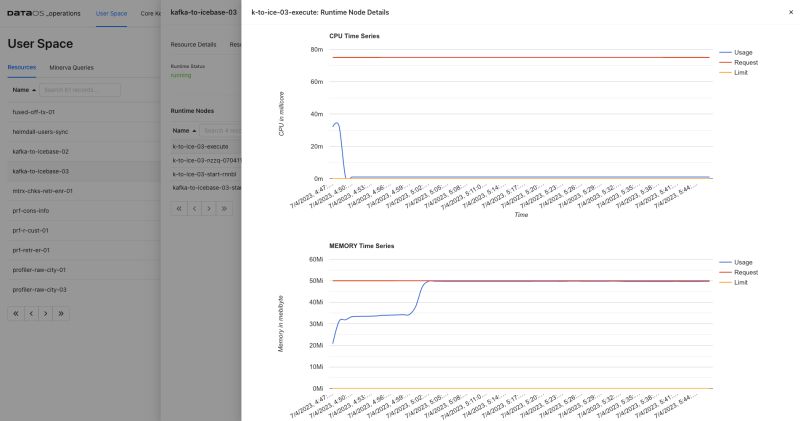Viewport: 800px width, 421px height.
Task: Jump to last page of Runtime Nodes list
Action: pos(224,208)
